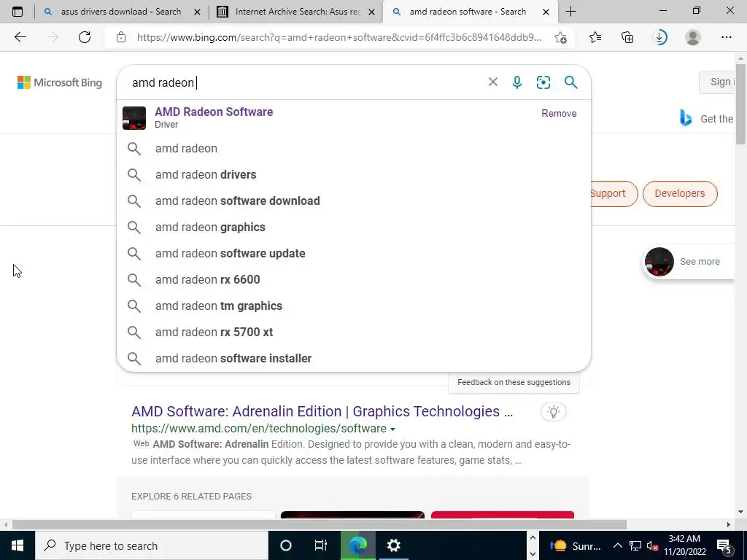The height and width of the screenshot is (560, 747).
Task: Click the horizontal scrollbar right arrow
Action: [x=729, y=524]
